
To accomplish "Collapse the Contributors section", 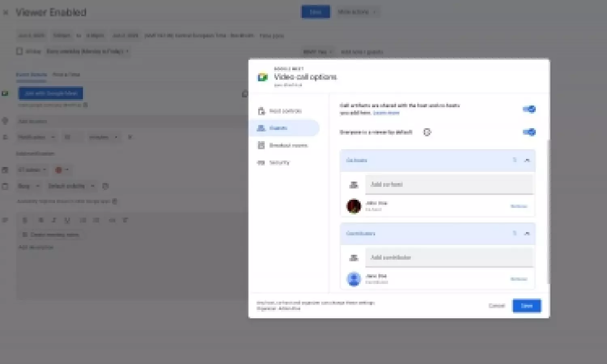I will point(527,233).
